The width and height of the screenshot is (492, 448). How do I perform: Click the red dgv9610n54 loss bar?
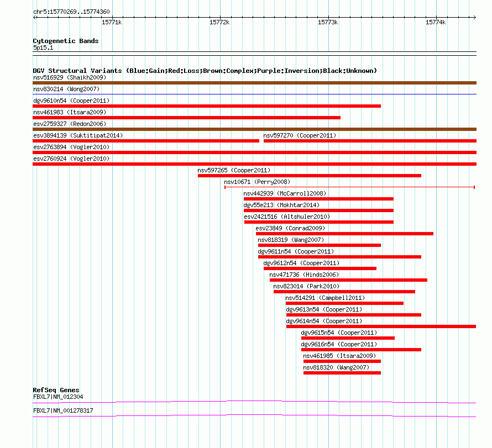click(x=207, y=106)
